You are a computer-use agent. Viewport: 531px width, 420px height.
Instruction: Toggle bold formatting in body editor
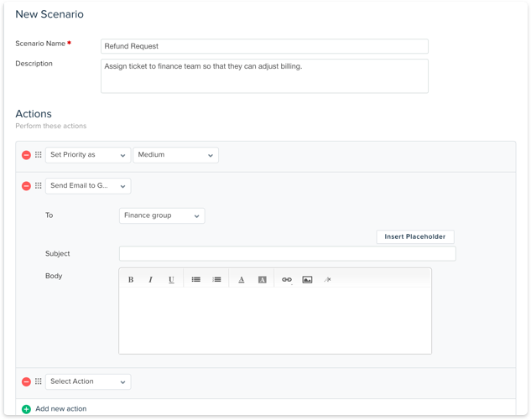[131, 279]
